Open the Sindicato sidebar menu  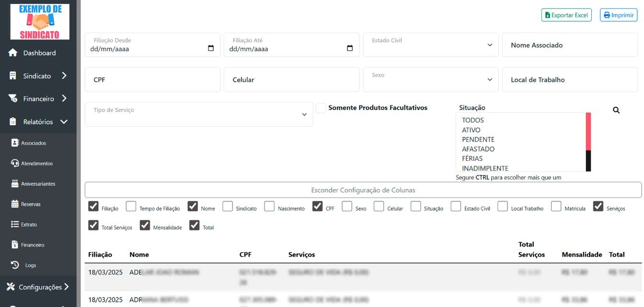tap(37, 75)
